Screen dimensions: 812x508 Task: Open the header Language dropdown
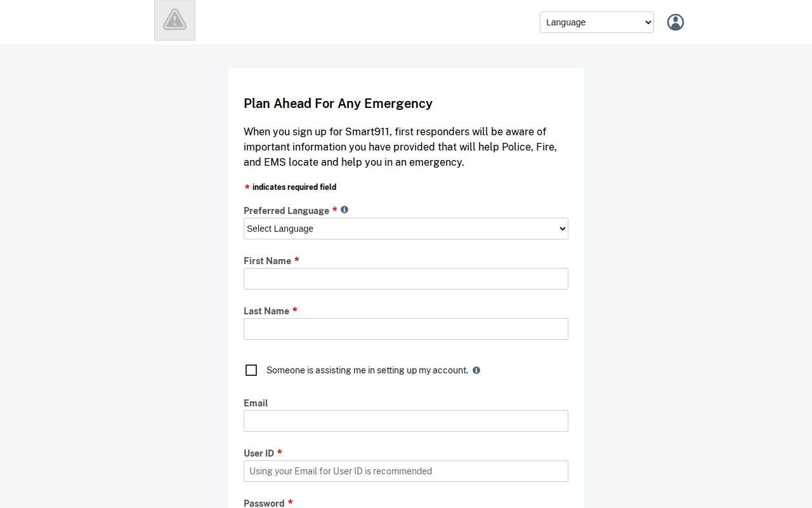click(597, 22)
